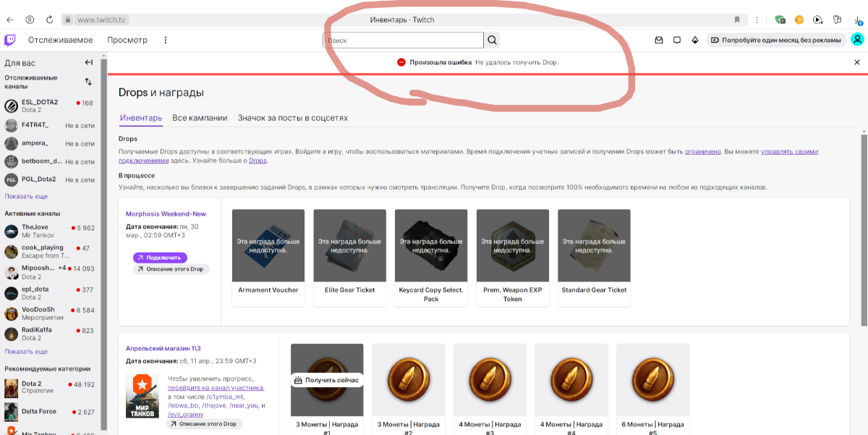Select the Armament Voucher reward thumbnail
The image size is (868, 435).
point(268,245)
